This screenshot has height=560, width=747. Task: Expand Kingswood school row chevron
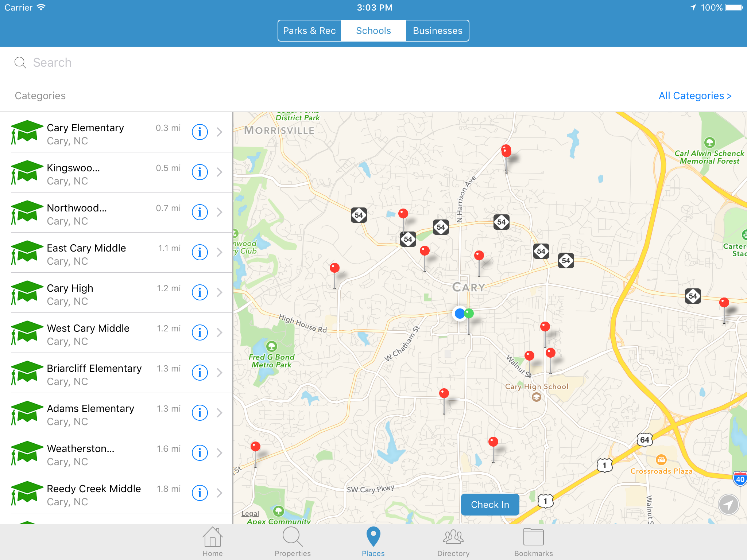[x=220, y=172]
